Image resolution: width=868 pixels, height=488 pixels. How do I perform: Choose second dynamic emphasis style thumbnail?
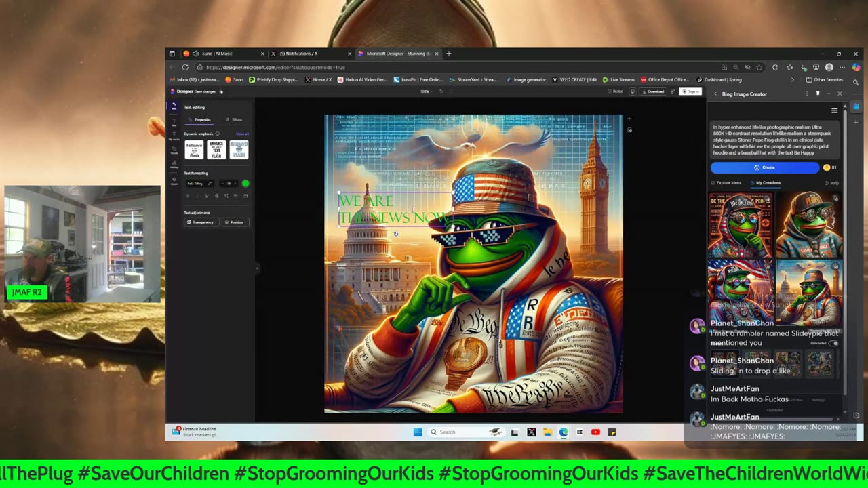(x=216, y=149)
